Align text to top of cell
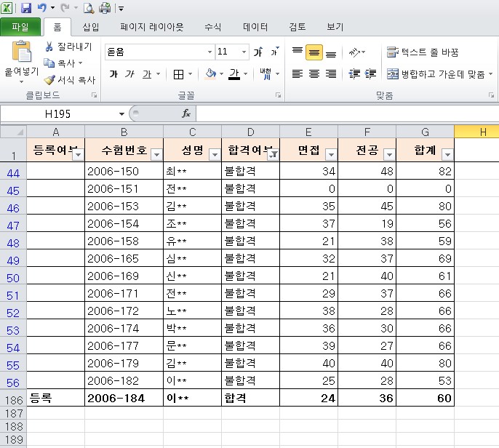The height and width of the screenshot is (448, 499). pyautogui.click(x=298, y=52)
